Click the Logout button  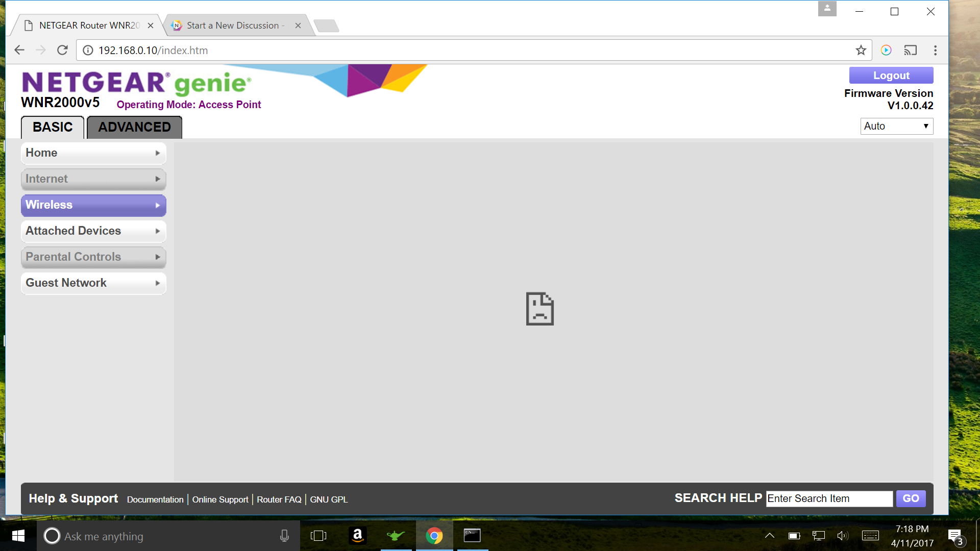891,76
